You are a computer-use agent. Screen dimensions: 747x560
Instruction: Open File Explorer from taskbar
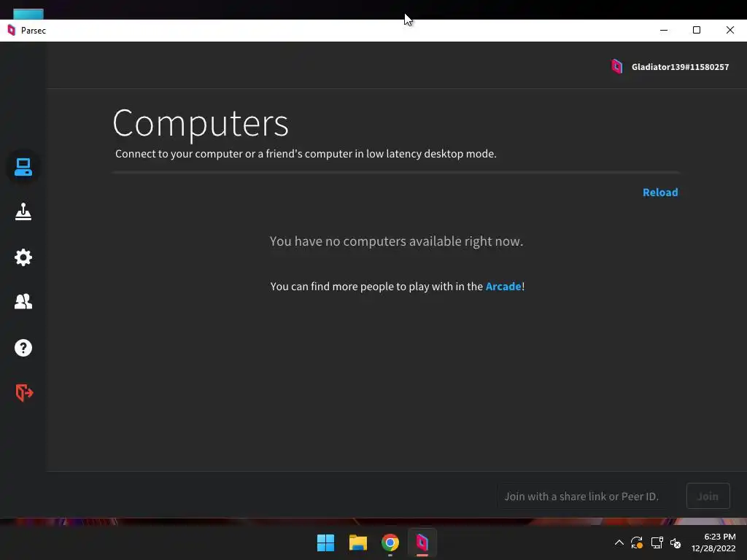(x=357, y=542)
